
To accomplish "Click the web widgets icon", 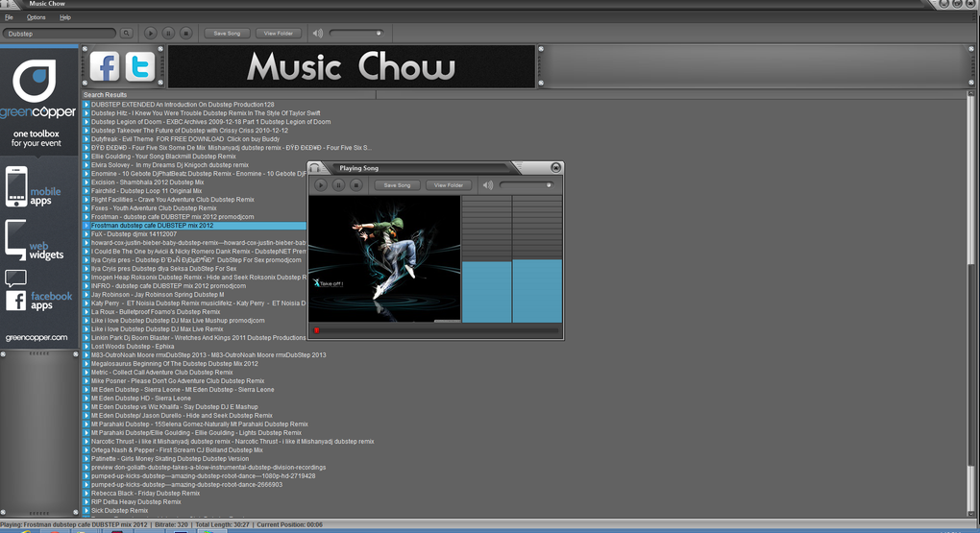I will coord(15,238).
